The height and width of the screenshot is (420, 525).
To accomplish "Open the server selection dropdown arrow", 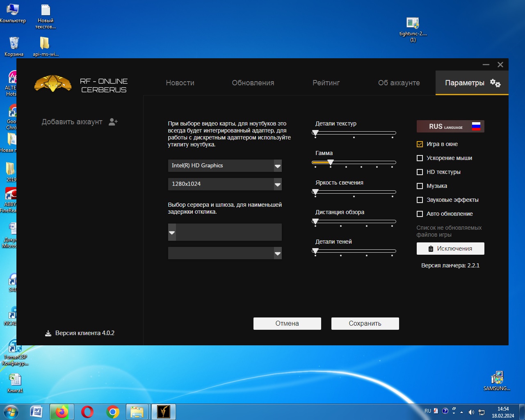I will 172,233.
